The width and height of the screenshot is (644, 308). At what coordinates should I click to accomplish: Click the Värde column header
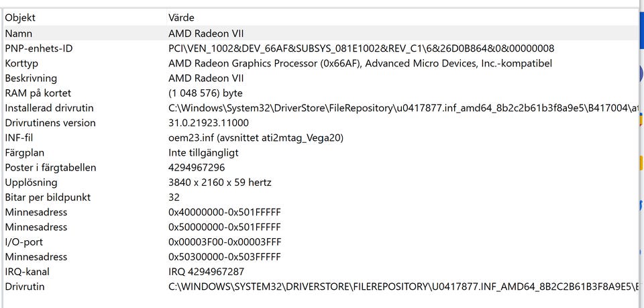point(181,17)
